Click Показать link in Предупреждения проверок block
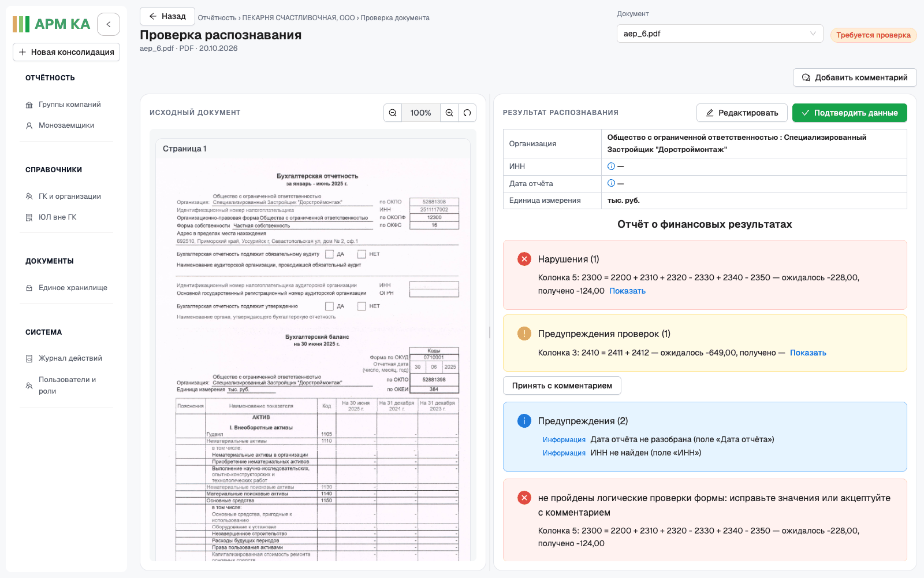 tap(808, 353)
